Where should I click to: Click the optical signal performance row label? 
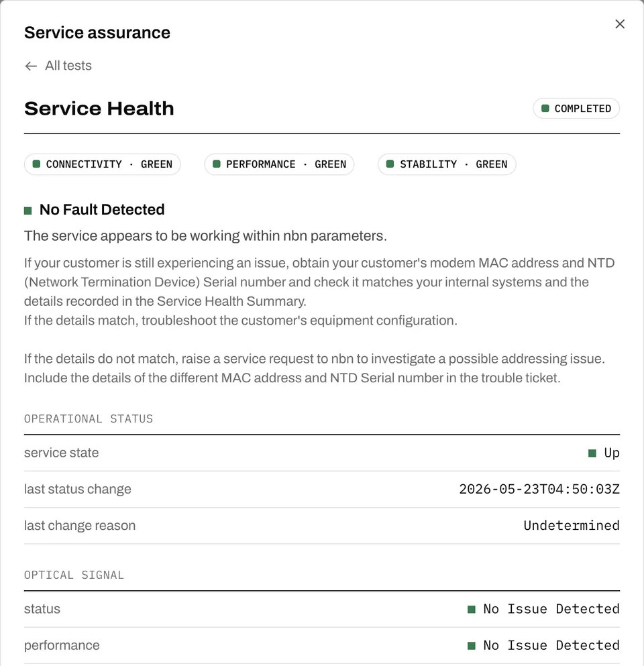pyautogui.click(x=62, y=646)
